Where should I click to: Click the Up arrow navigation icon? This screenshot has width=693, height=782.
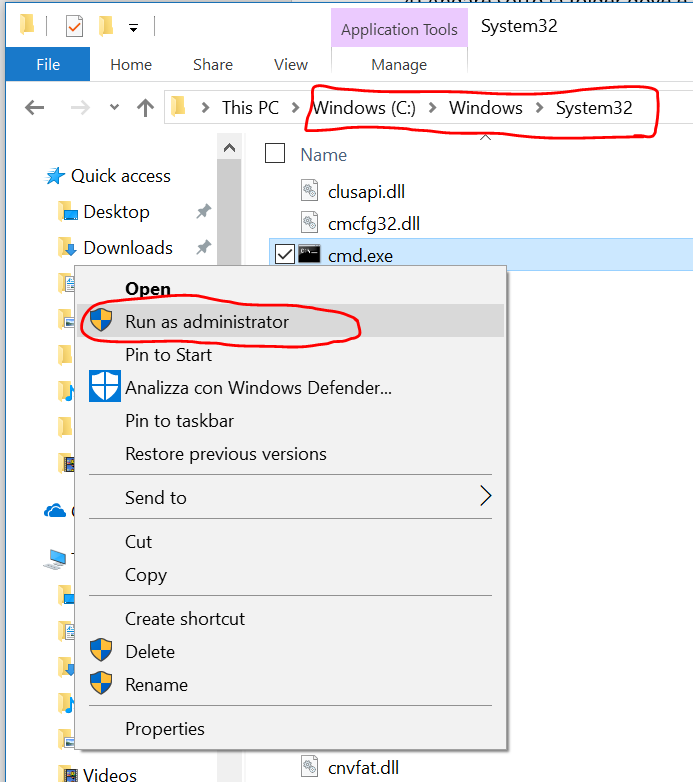(146, 108)
